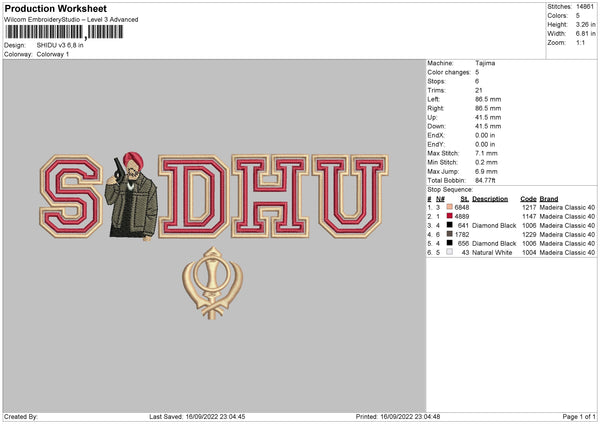Viewport: 600px width, 424px height.
Task: Click the max stitch value '7.1 mm'
Action: coord(486,153)
